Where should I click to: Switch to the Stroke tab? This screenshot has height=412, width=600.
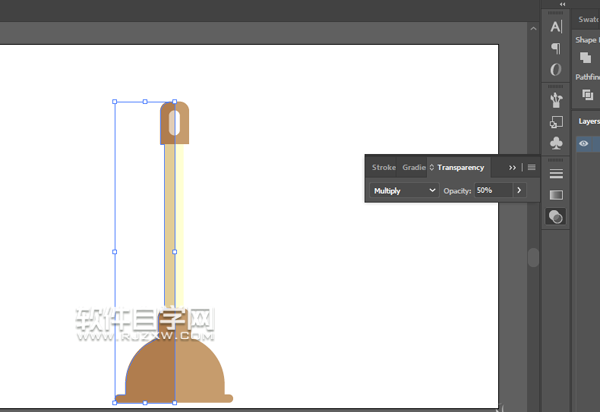(383, 168)
